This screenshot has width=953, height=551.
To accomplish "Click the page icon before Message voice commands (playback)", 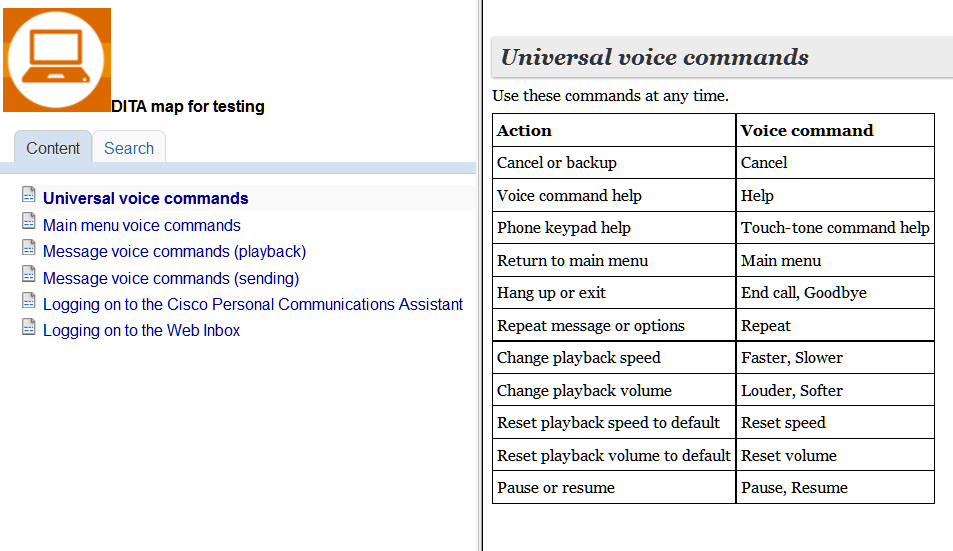I will click(29, 247).
